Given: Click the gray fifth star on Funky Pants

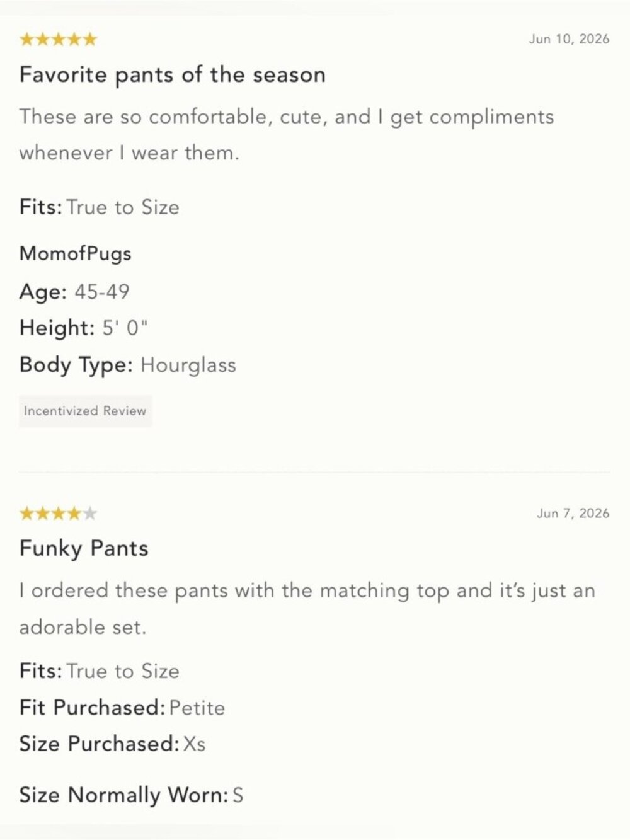Looking at the screenshot, I should click(x=90, y=514).
